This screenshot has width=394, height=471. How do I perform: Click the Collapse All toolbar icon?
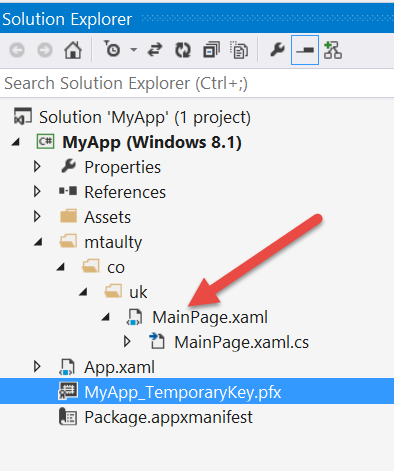tap(211, 50)
